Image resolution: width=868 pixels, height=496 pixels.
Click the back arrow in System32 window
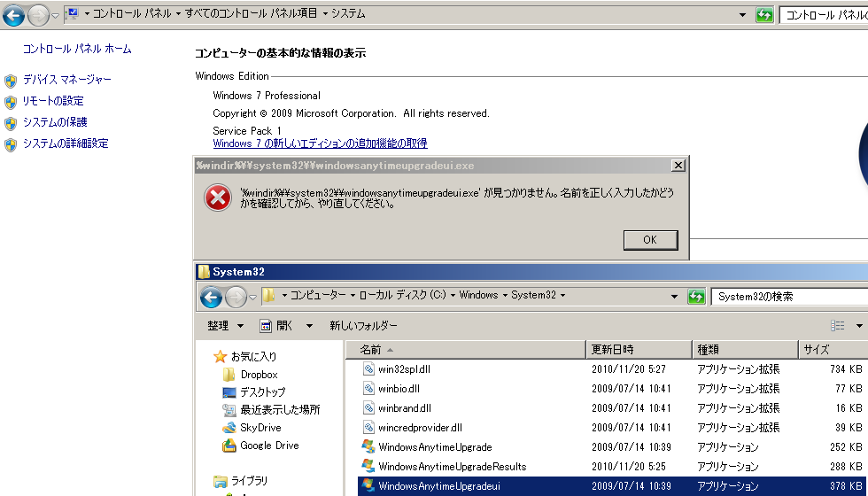click(211, 297)
